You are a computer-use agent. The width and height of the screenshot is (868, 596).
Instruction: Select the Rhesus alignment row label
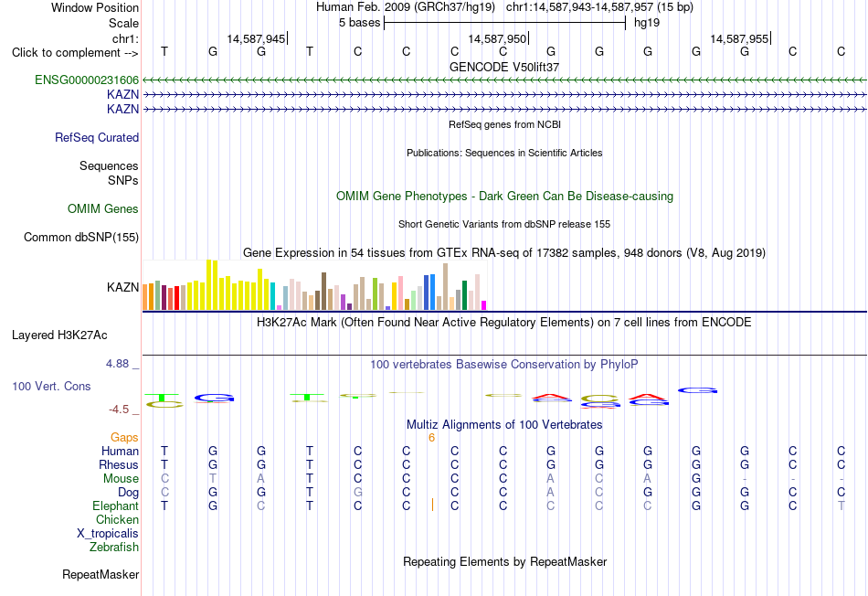click(x=119, y=464)
